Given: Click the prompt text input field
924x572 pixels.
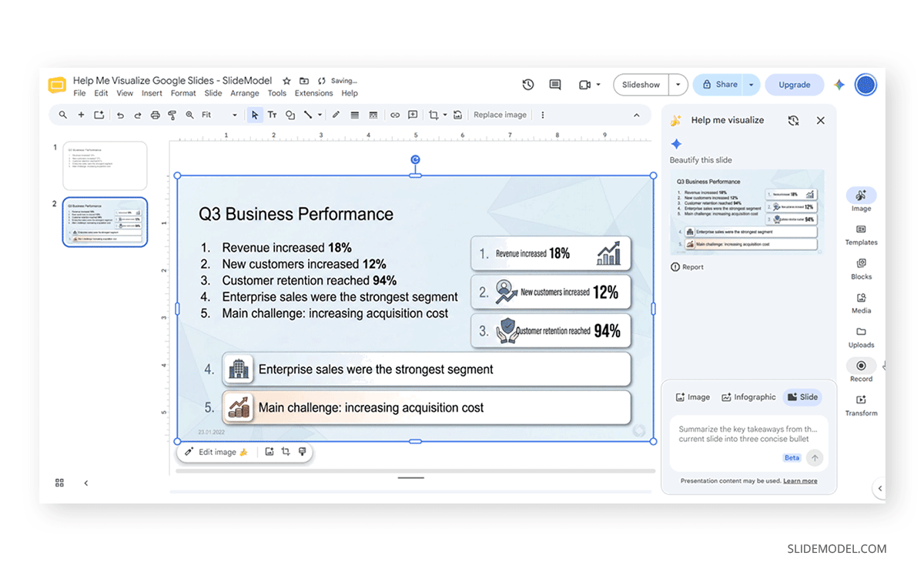Looking at the screenshot, I should [748, 443].
